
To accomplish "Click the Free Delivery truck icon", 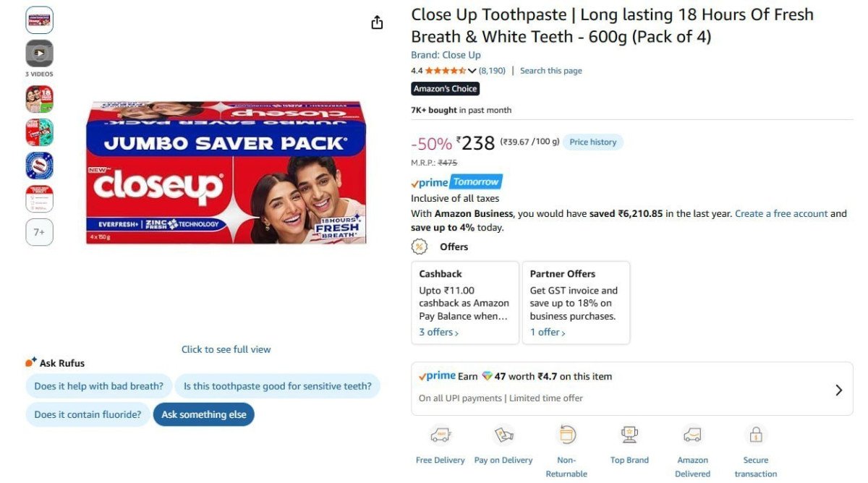I will pyautogui.click(x=440, y=434).
